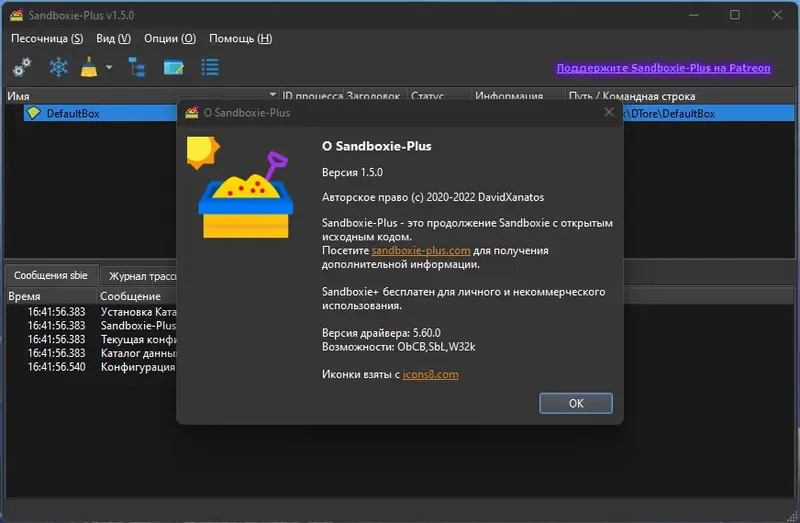This screenshot has height=523, width=800.
Task: Click the tree view toolbar icon
Action: click(137, 67)
